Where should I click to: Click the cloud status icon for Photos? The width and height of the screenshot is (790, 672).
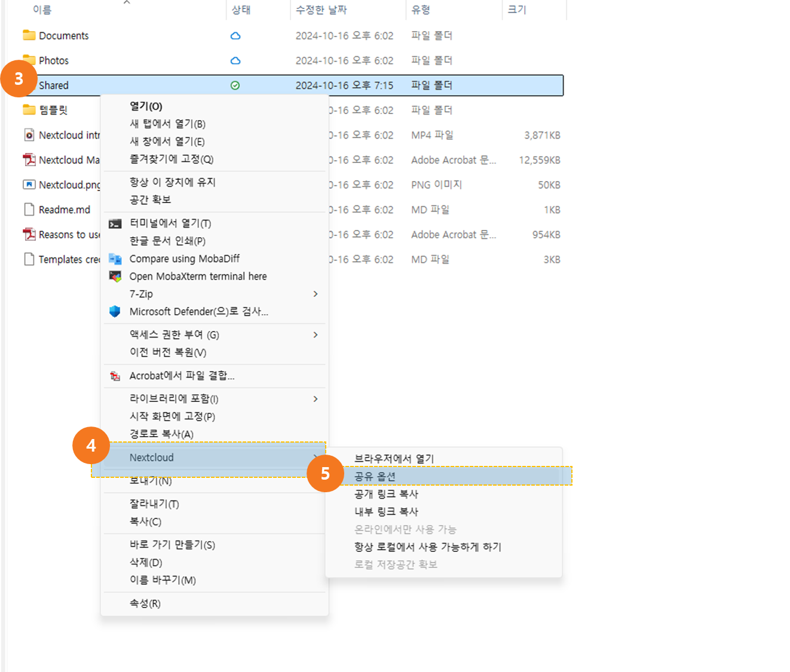[x=235, y=61]
